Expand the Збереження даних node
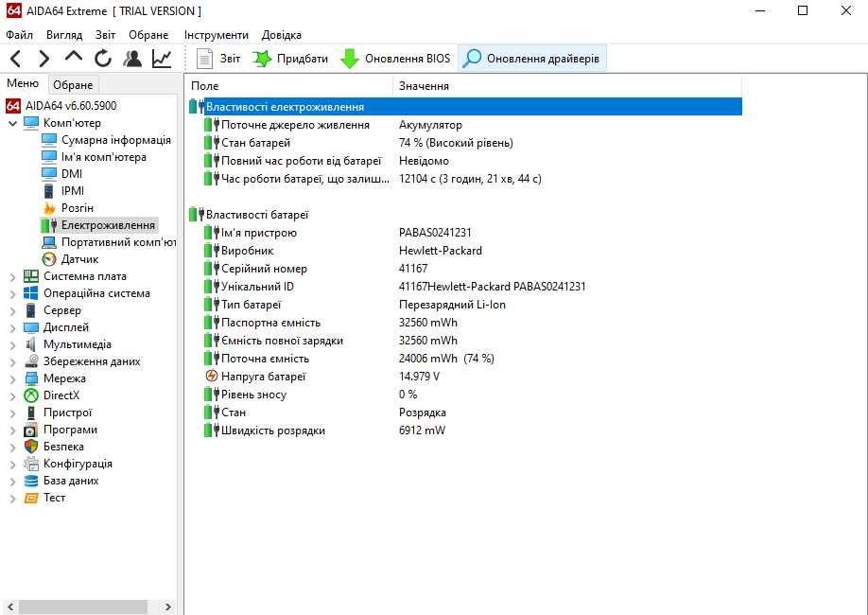 pyautogui.click(x=12, y=361)
